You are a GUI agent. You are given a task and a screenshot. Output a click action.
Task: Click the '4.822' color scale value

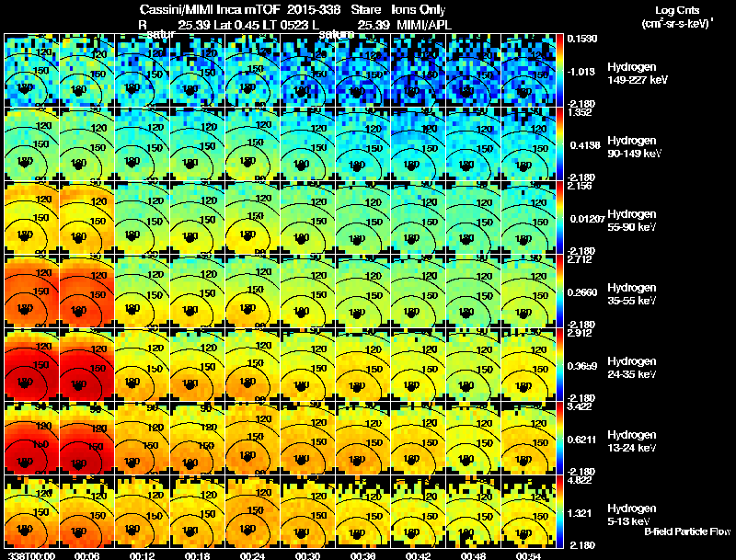point(580,480)
